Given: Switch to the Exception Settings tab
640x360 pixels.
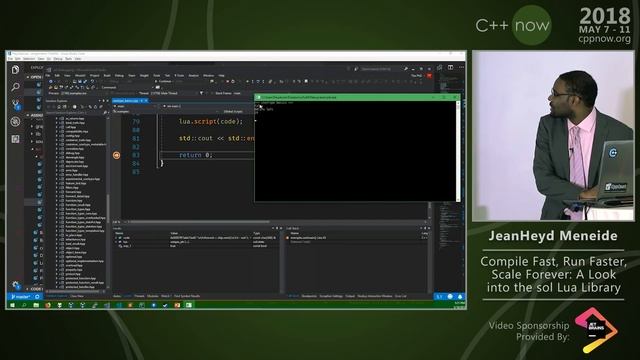Looking at the screenshot, I should click(x=331, y=296).
